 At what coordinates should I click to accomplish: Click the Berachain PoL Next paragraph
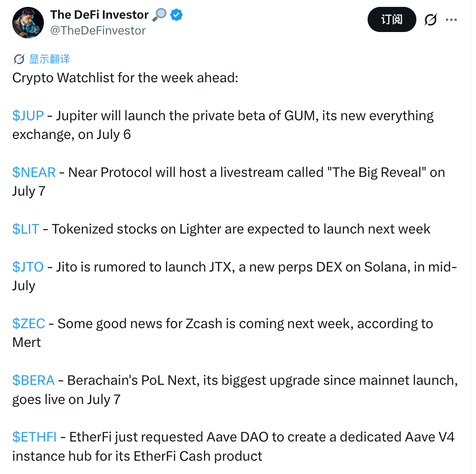click(235, 390)
